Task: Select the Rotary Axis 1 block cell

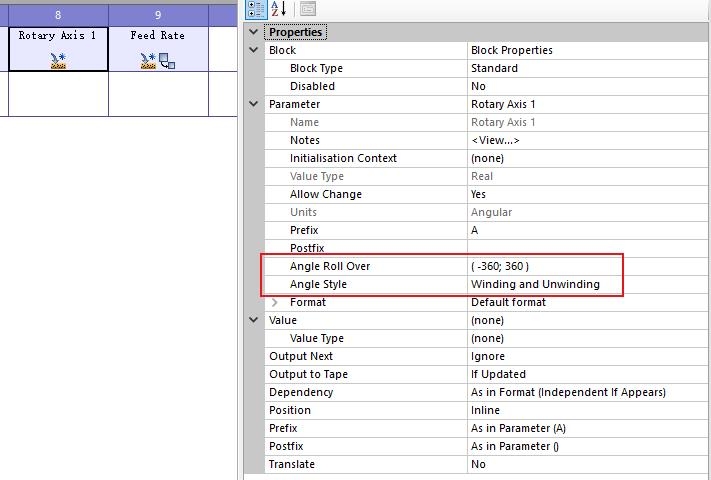Action: click(x=58, y=48)
